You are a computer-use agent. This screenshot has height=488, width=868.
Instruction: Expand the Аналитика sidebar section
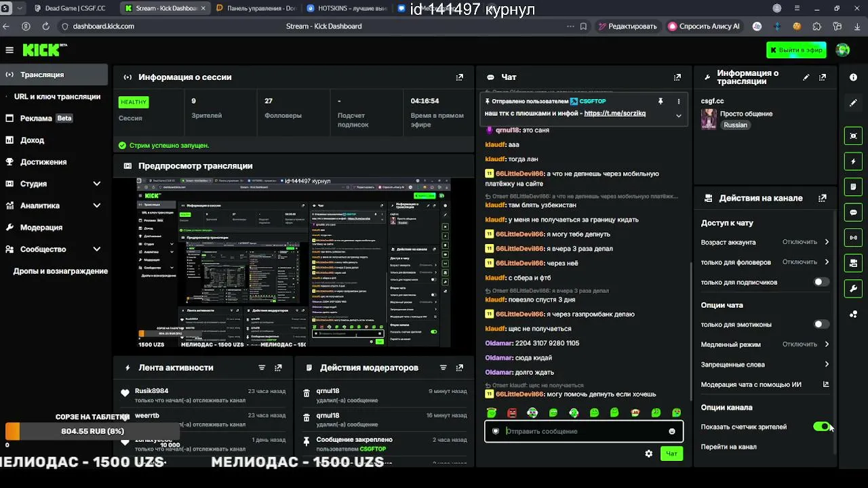(96, 205)
